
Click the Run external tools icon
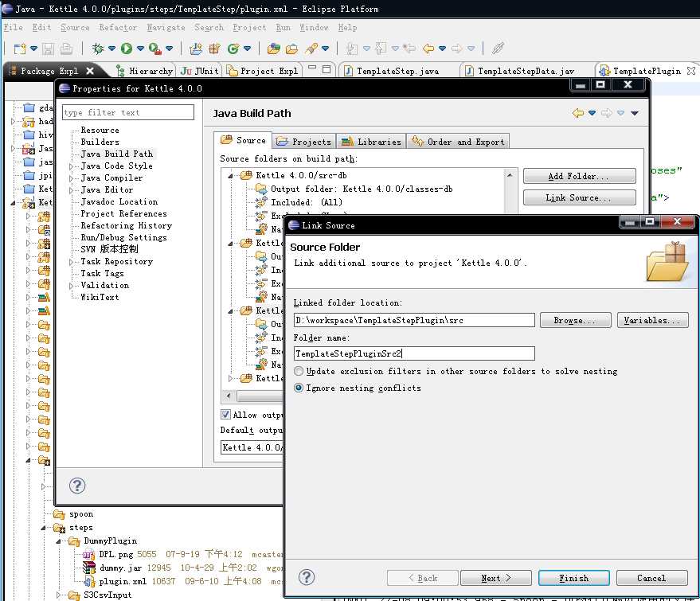[x=155, y=49]
